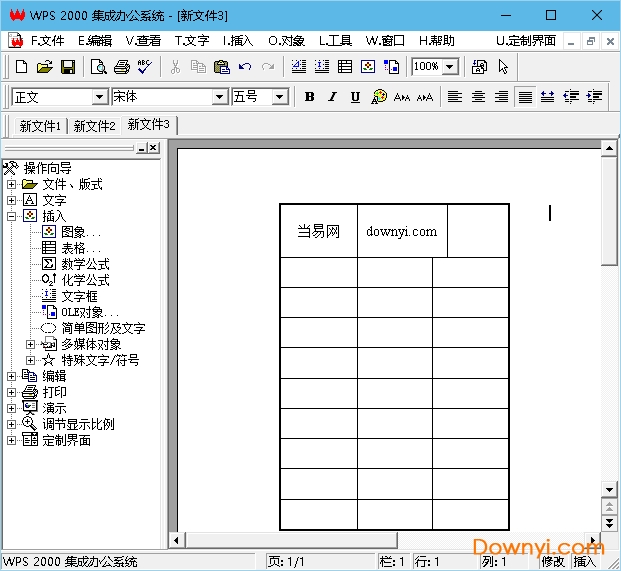Click 数学公式 in the wizard tree
The height and width of the screenshot is (571, 621).
(85, 264)
